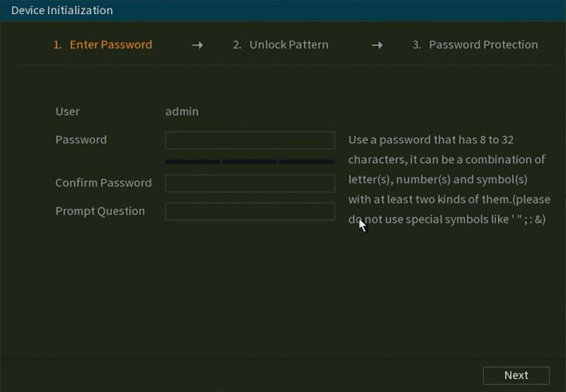The image size is (566, 392).
Task: Click the Password field label
Action: pyautogui.click(x=81, y=139)
